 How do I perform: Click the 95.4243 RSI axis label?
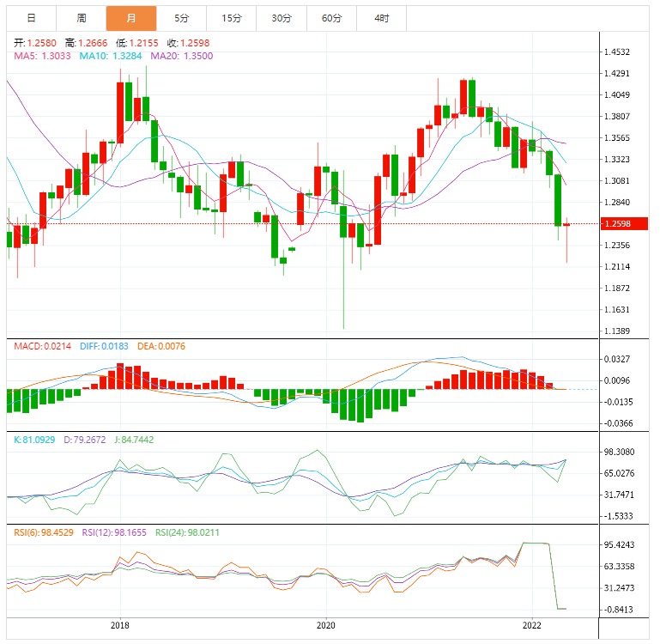(619, 545)
